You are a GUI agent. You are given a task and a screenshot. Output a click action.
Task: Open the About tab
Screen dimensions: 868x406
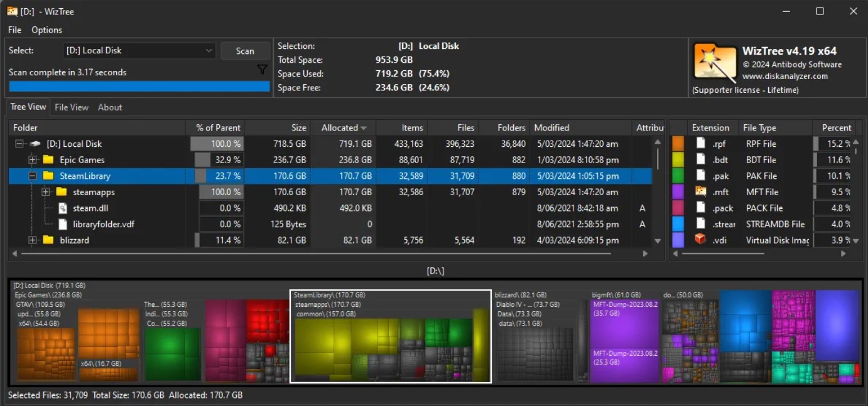coord(110,107)
